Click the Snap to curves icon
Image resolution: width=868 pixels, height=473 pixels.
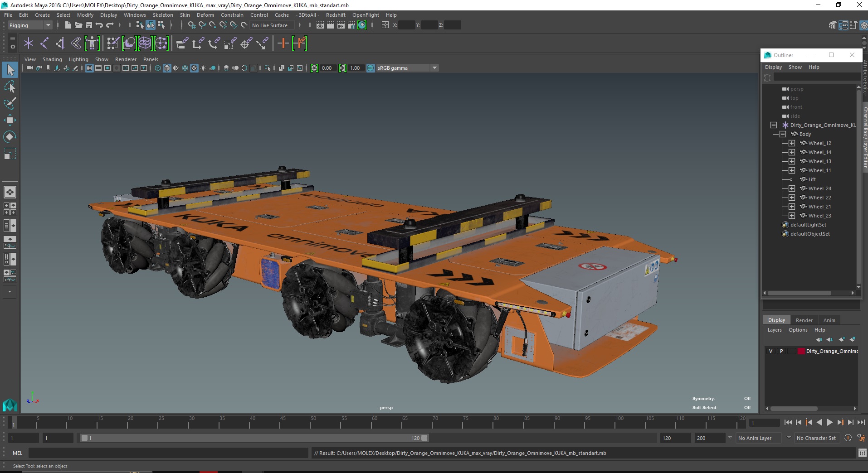pyautogui.click(x=202, y=25)
